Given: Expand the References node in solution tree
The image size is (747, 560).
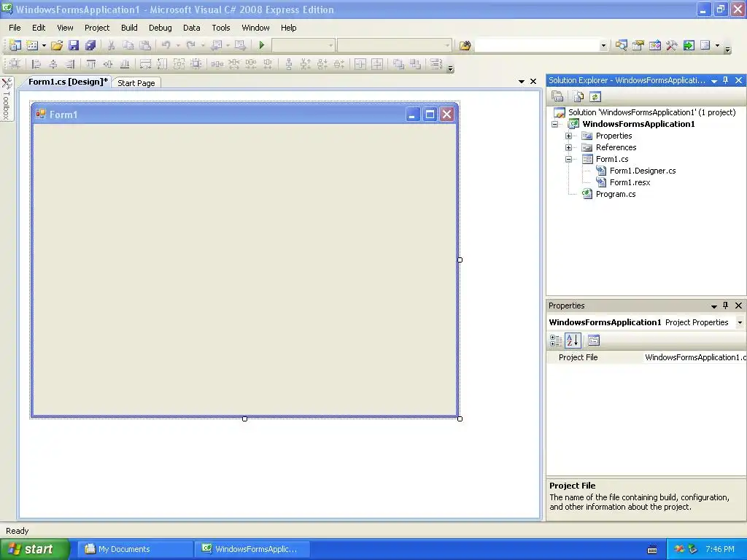Looking at the screenshot, I should (568, 147).
